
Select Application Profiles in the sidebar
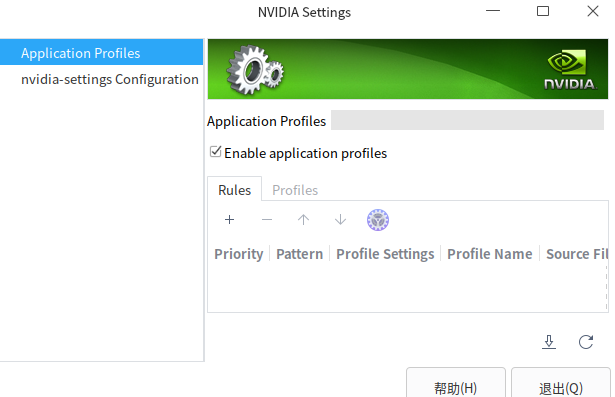(102, 52)
